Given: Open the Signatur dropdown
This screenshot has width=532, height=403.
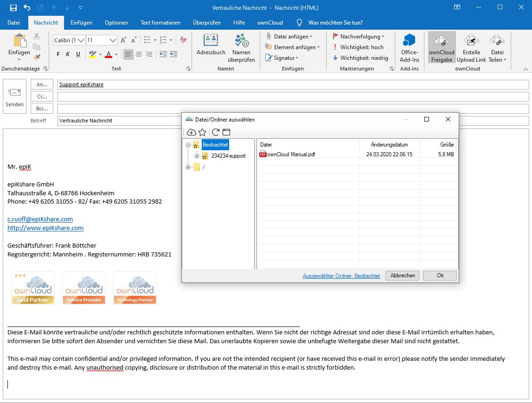Looking at the screenshot, I should coord(282,58).
